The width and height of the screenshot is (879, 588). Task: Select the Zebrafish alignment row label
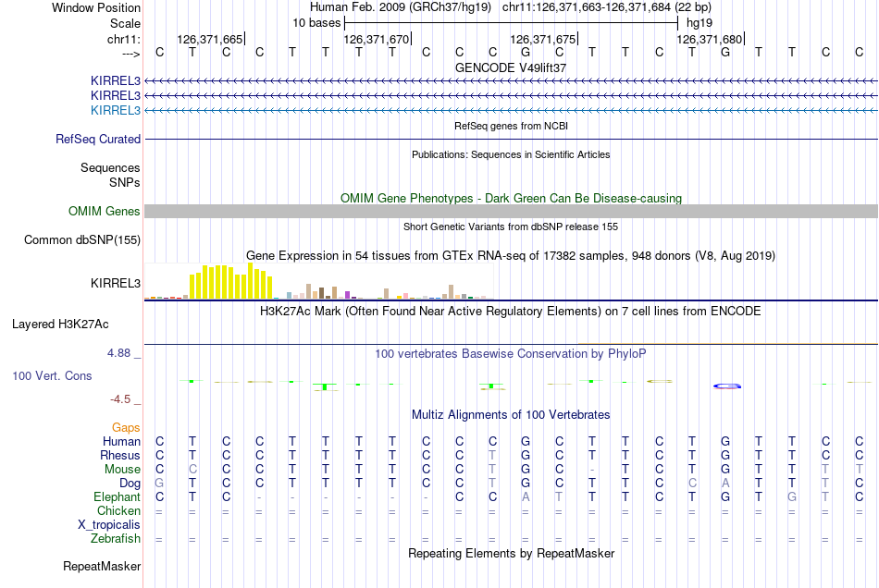pyautogui.click(x=116, y=539)
